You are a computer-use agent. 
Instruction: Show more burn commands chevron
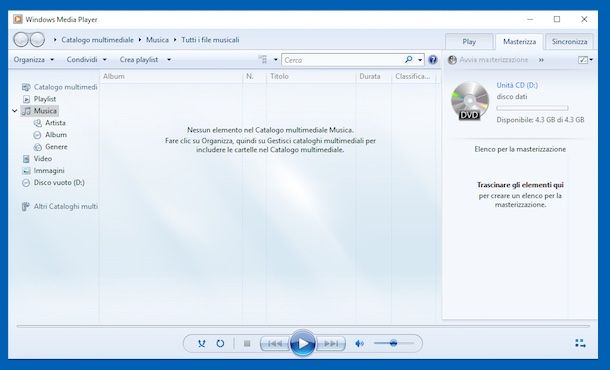point(541,60)
